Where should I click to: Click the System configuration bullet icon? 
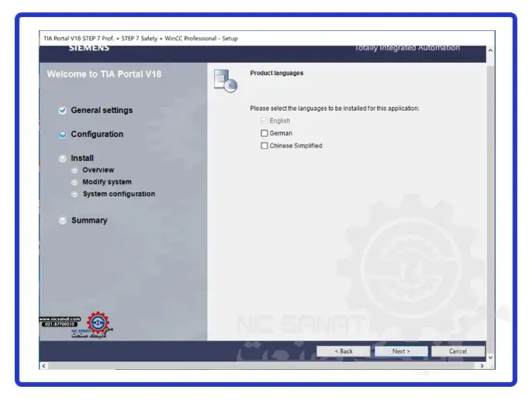click(74, 194)
